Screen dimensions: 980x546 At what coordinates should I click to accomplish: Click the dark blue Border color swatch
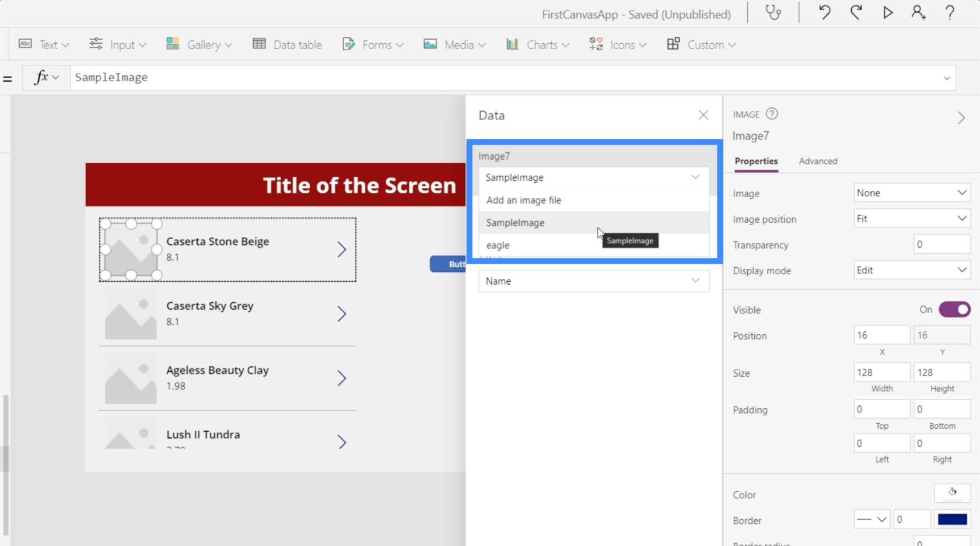tap(952, 519)
